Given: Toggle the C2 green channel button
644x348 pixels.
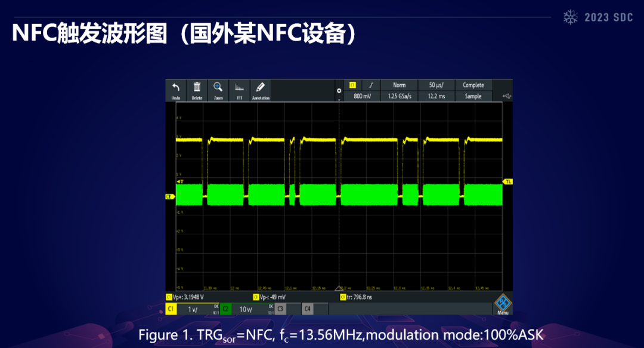Looking at the screenshot, I should coord(225,309).
